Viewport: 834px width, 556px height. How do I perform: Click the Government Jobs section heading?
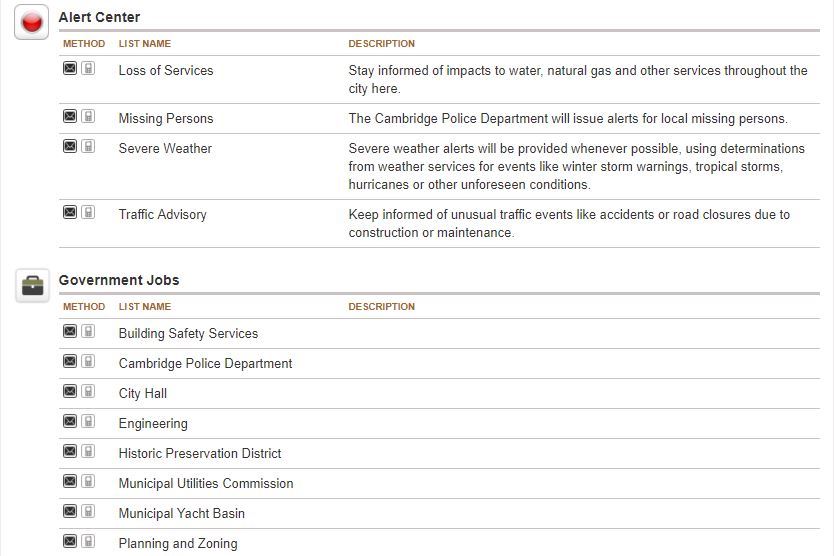click(119, 280)
